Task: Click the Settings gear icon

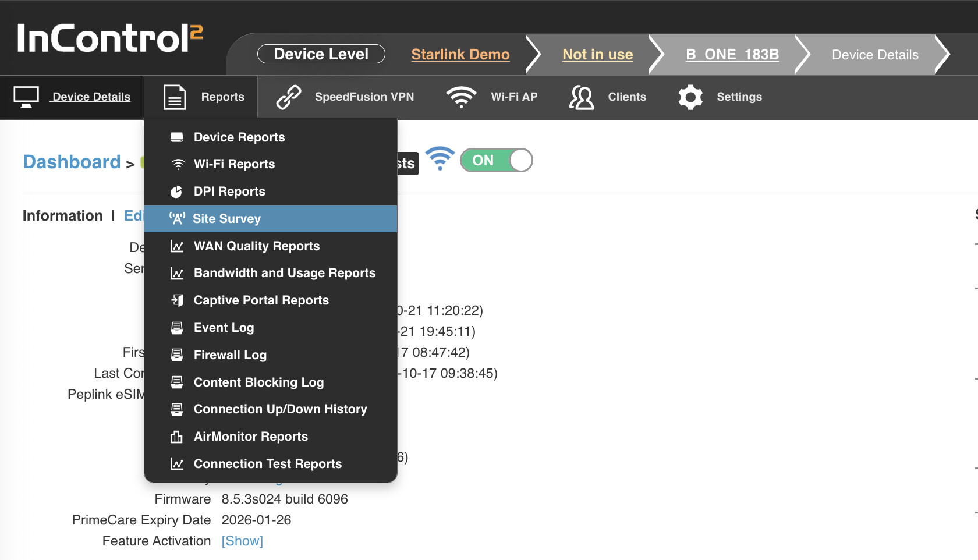Action: coord(690,97)
